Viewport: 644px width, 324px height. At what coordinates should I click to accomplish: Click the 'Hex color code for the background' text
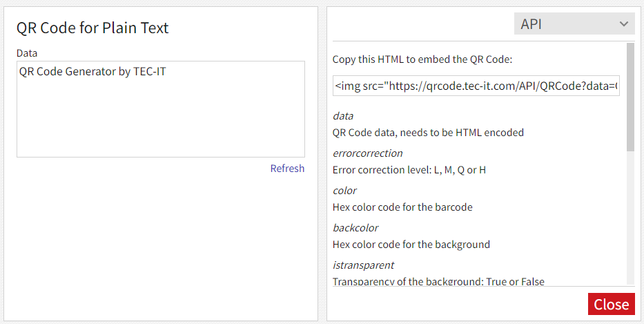point(411,245)
